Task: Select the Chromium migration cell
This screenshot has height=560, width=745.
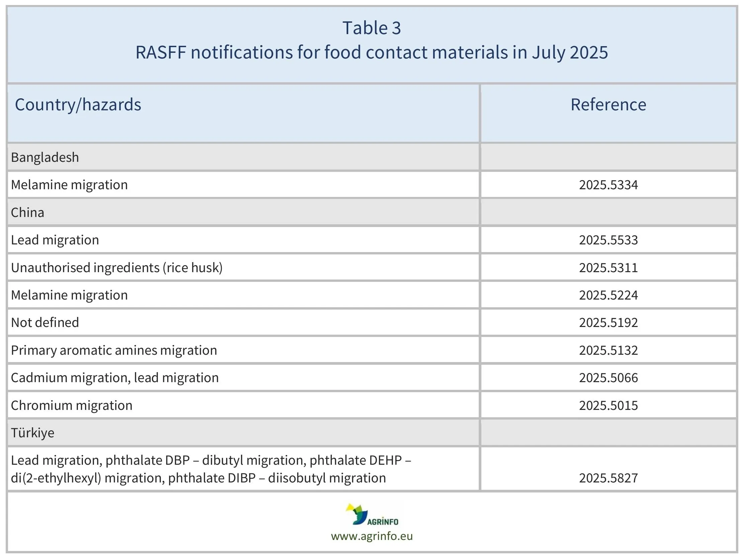Action: pos(71,405)
